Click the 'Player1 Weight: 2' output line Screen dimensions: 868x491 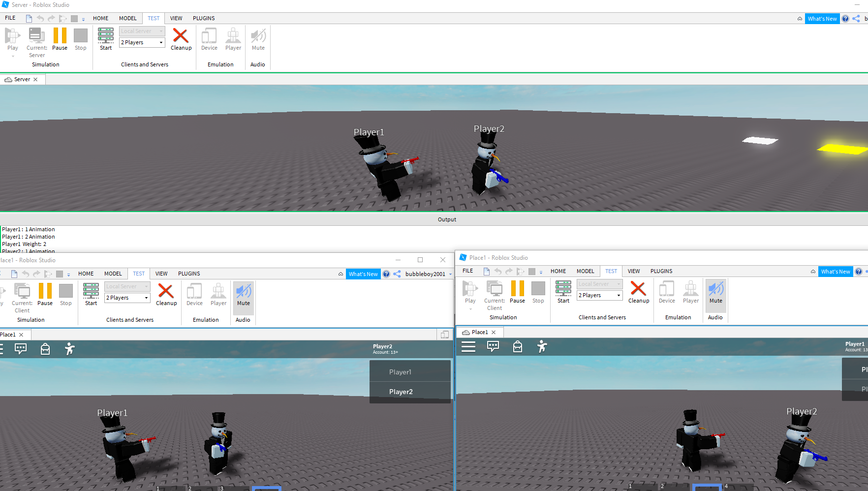click(x=24, y=244)
